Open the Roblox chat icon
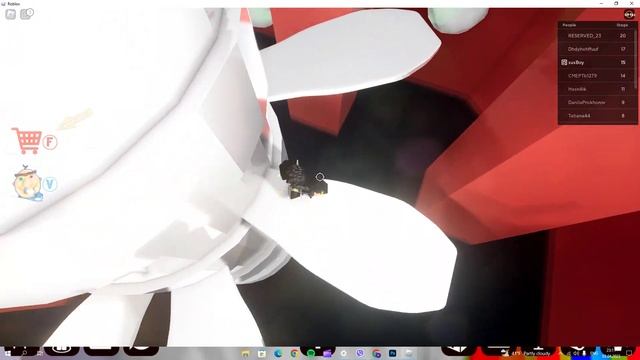The height and width of the screenshot is (360, 640). (x=27, y=14)
